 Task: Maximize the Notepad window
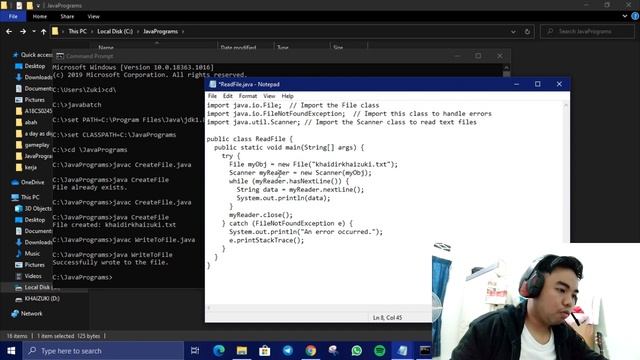point(538,84)
